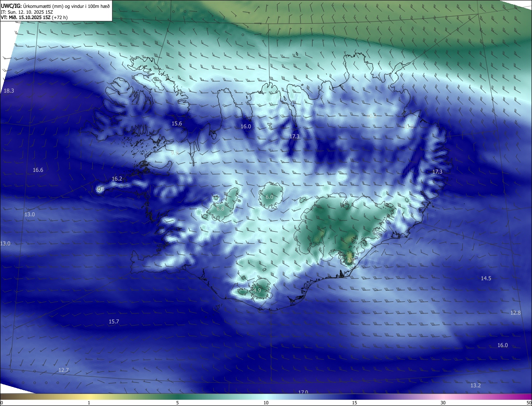The height and width of the screenshot is (406, 532).
Task: Click the color bar tick labeled 50
Action: [529, 403]
